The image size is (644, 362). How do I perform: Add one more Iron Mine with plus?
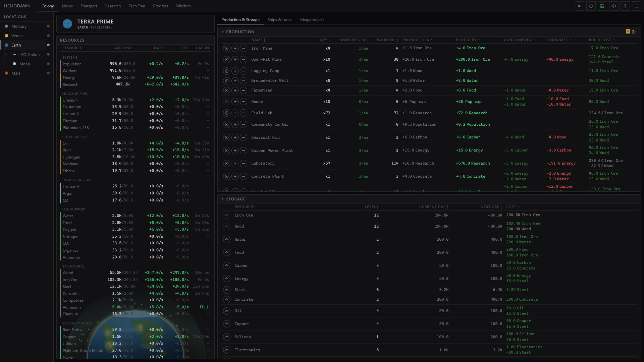tap(235, 48)
